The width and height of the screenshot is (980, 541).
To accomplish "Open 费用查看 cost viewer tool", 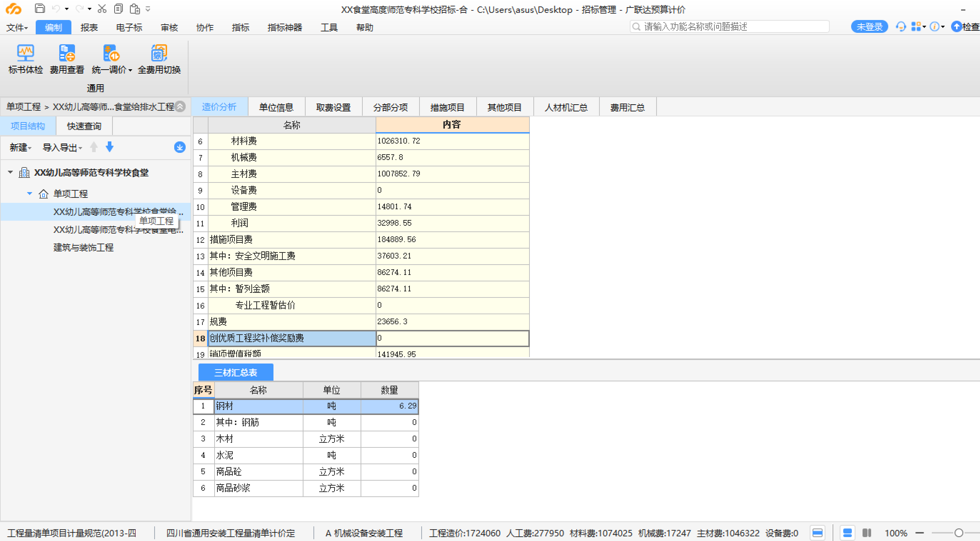I will (x=67, y=59).
